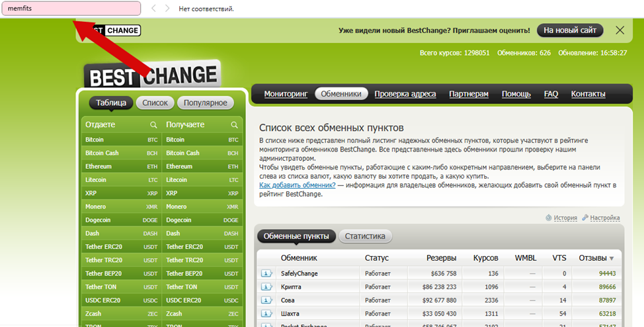Close the new BestChange invitation banner
This screenshot has height=327, width=644.
620,30
